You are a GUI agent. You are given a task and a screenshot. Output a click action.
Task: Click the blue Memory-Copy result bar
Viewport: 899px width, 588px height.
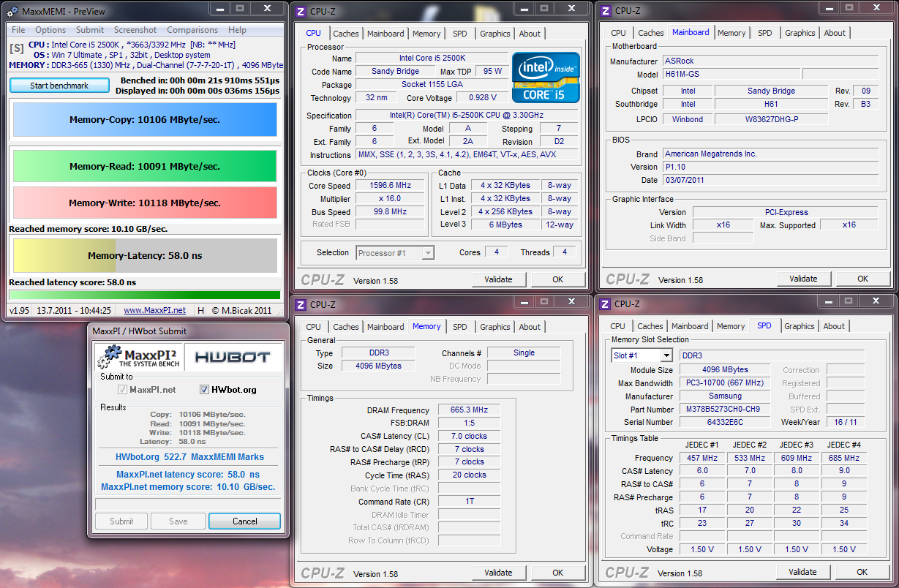point(145,119)
